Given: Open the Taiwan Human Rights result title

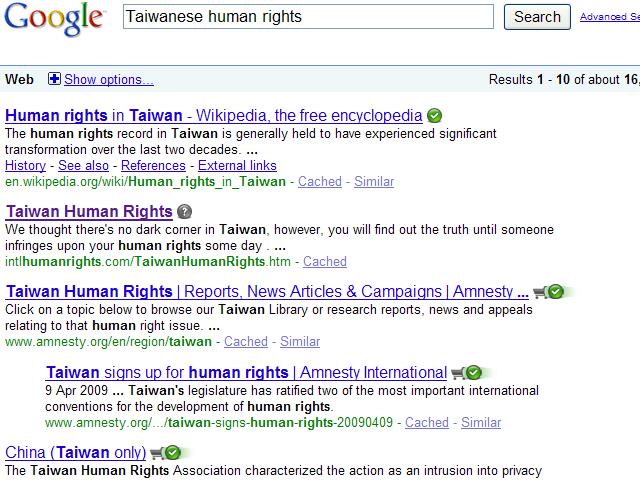Looking at the screenshot, I should [89, 211].
